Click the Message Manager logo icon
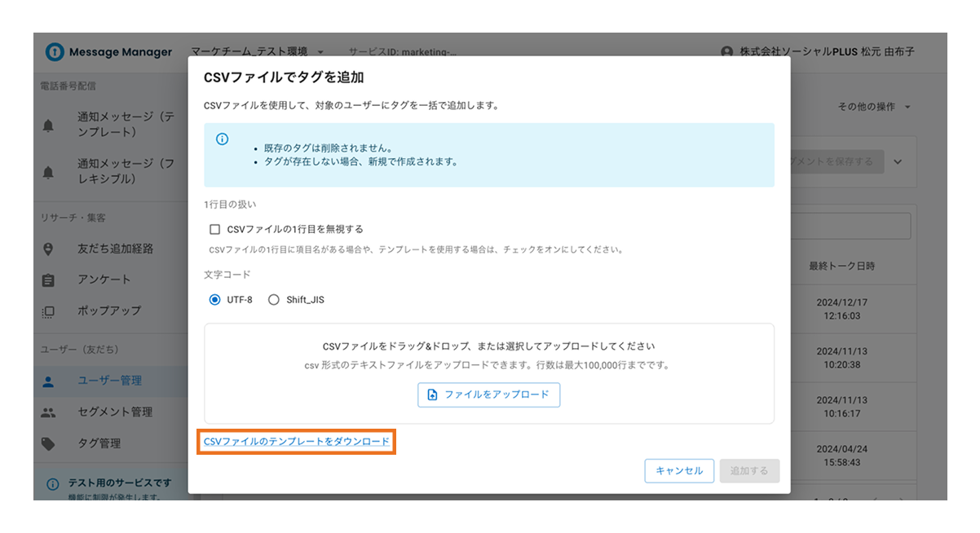980x533 pixels. coord(54,51)
